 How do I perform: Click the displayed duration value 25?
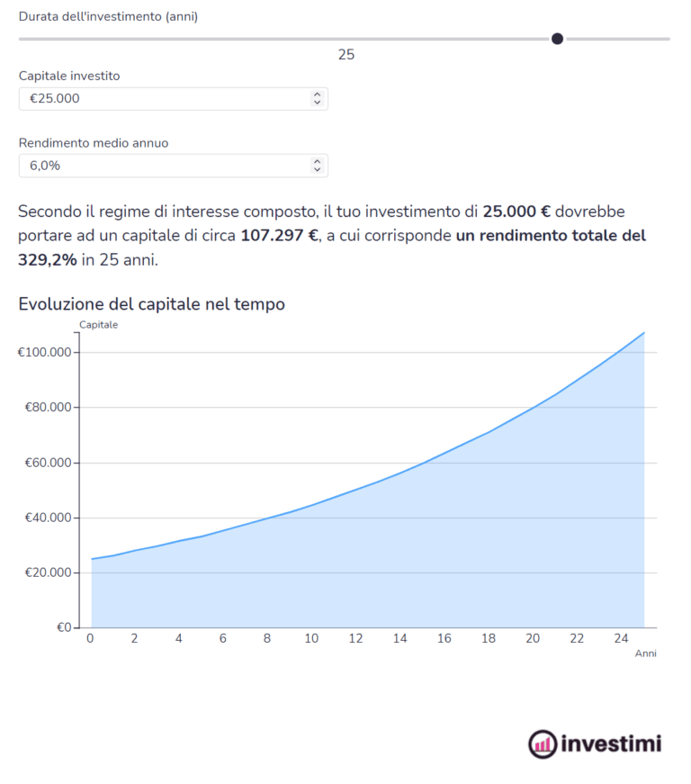click(346, 55)
